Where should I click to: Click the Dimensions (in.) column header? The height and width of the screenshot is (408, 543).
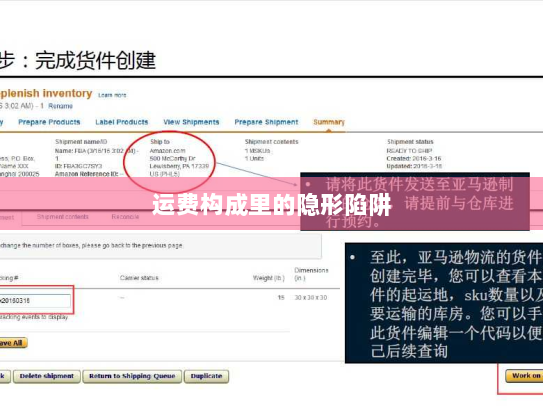[x=311, y=274]
